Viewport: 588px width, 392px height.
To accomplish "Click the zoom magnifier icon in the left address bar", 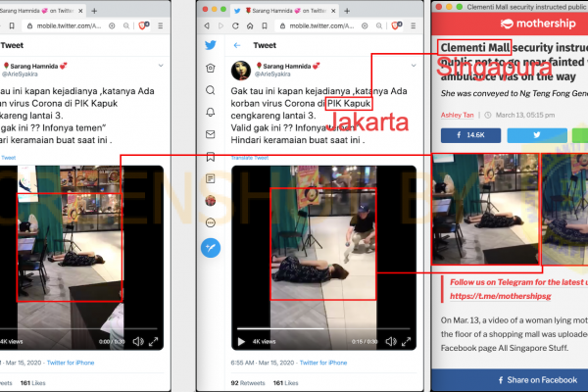I will coord(126,25).
